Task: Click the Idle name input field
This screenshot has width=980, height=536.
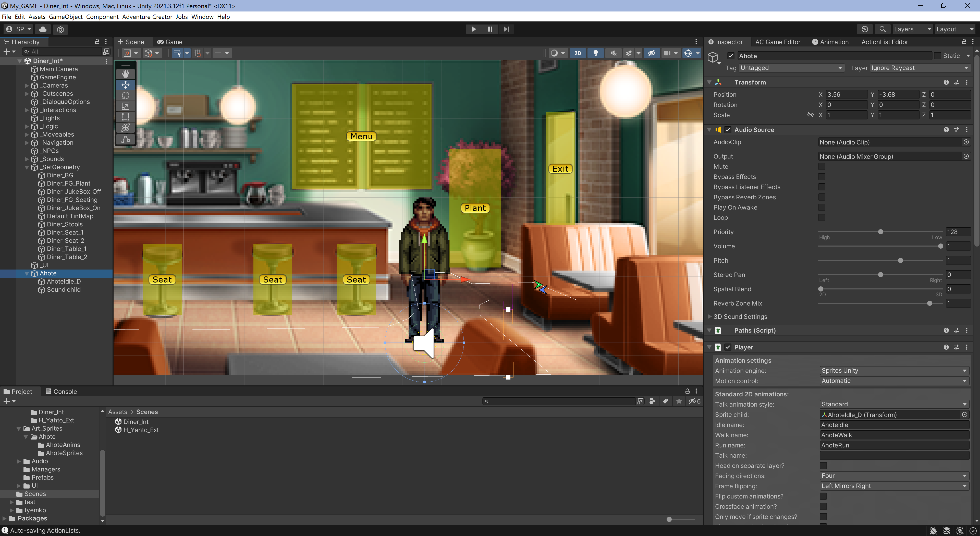Action: (894, 424)
